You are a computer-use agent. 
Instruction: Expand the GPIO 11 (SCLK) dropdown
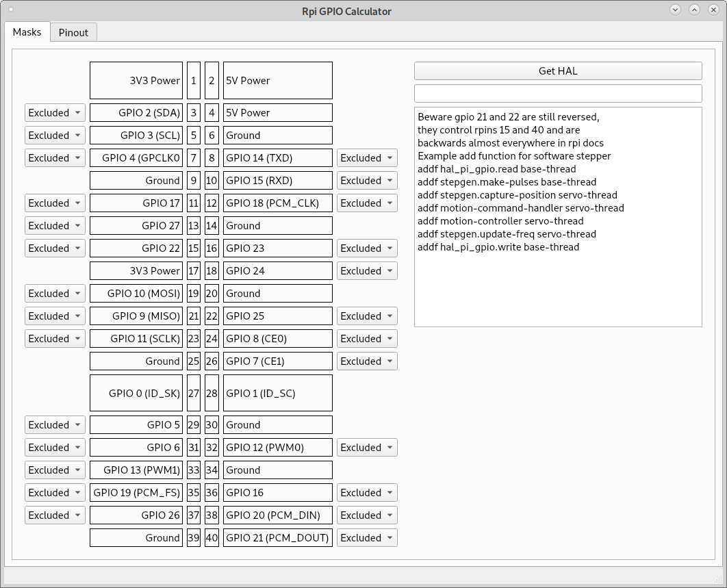point(55,339)
